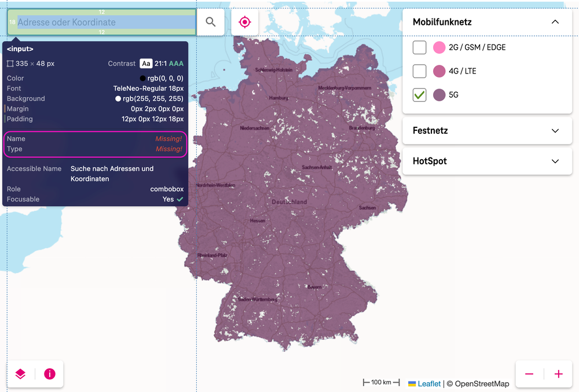Image resolution: width=579 pixels, height=392 pixels.
Task: Locate my position with the target icon
Action: (x=245, y=22)
